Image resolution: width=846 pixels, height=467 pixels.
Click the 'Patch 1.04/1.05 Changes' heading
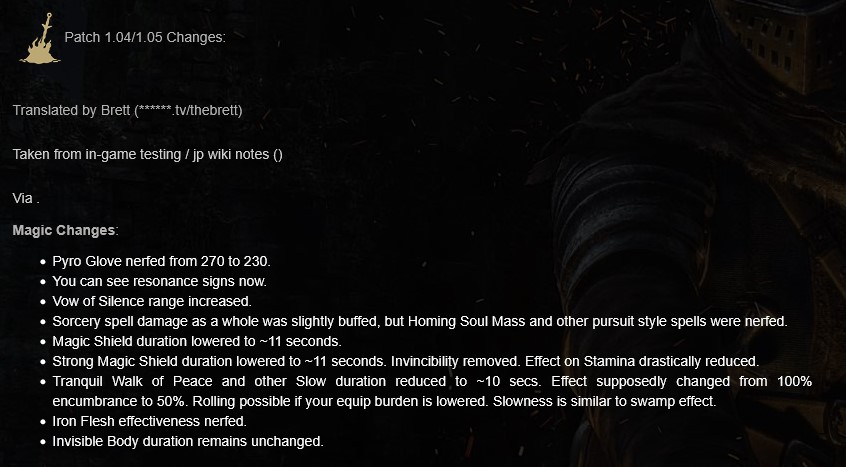pos(145,37)
